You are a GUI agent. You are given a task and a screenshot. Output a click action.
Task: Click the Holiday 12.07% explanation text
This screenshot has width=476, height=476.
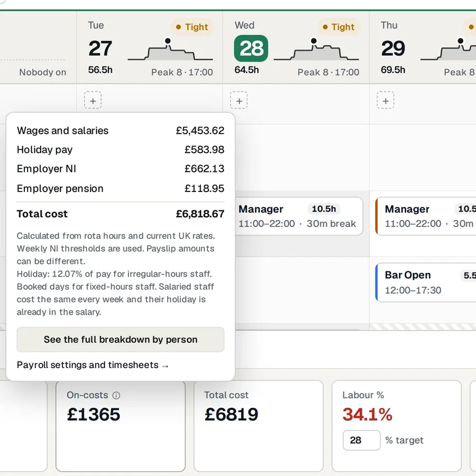coord(115,293)
